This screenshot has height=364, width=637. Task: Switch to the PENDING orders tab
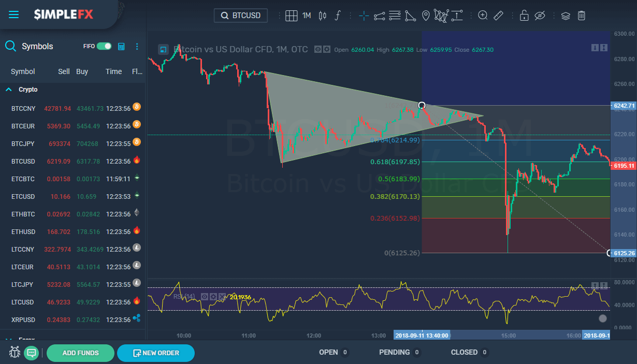400,352
